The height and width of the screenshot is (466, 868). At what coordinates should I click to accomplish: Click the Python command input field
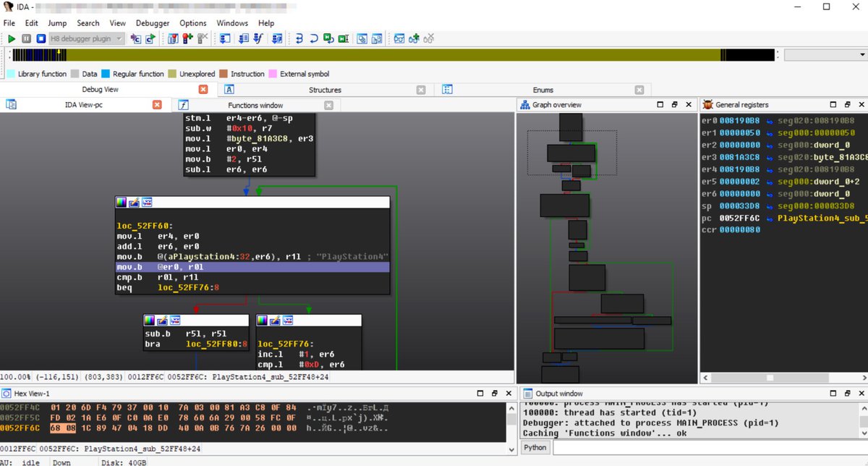click(709, 448)
